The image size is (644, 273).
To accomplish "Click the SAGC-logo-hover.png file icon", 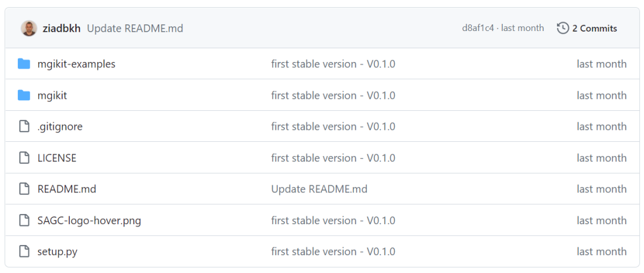I will [24, 221].
